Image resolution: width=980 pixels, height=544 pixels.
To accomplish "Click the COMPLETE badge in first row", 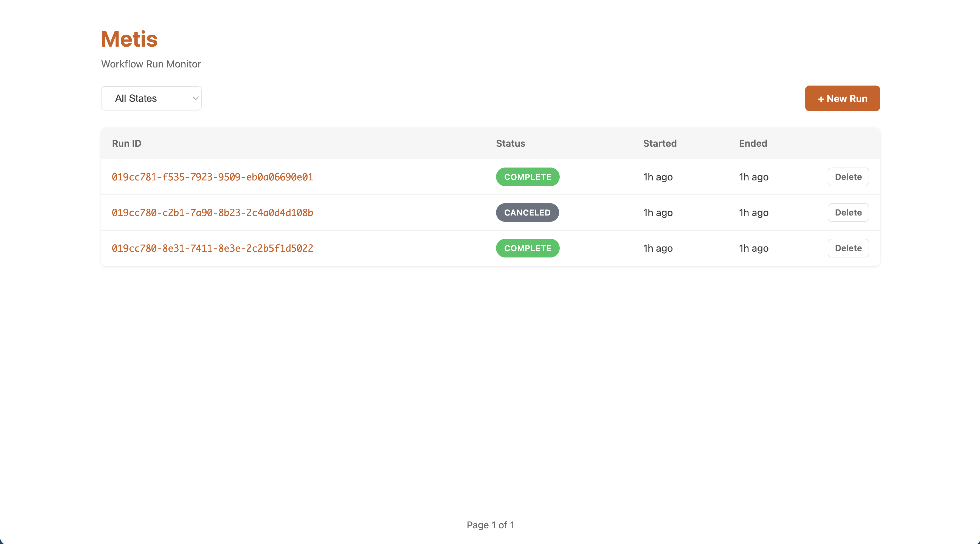I will tap(527, 177).
